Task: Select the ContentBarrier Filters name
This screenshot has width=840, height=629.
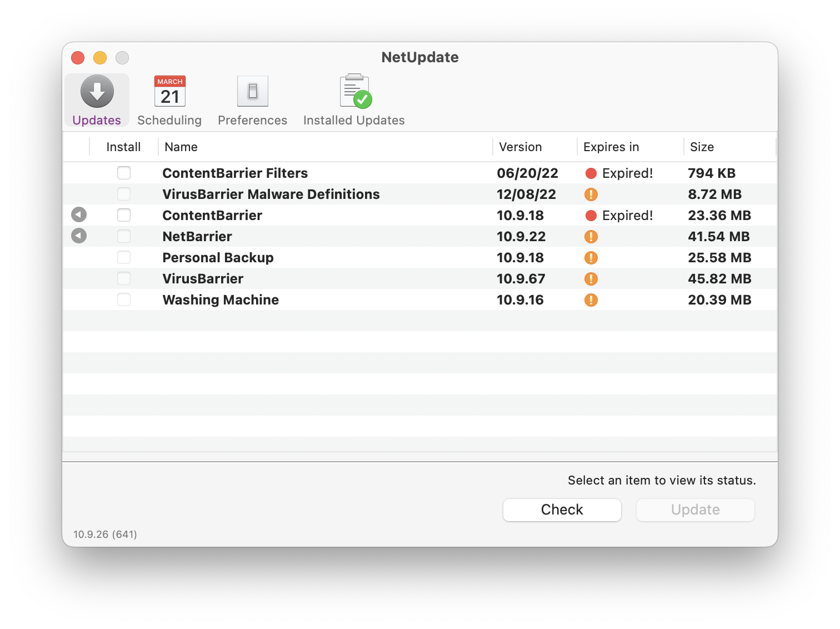Action: click(235, 173)
